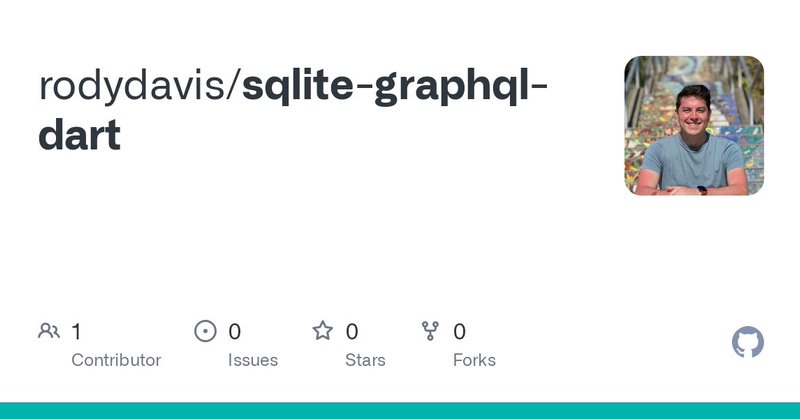This screenshot has width=800, height=419.
Task: Select the Stars label
Action: pos(365,360)
